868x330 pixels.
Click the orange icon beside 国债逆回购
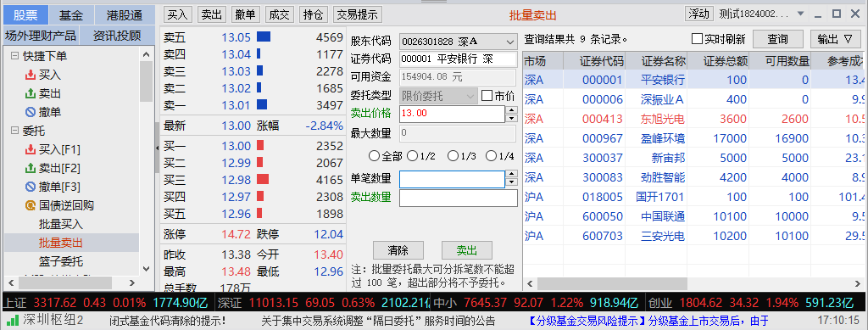click(x=31, y=205)
